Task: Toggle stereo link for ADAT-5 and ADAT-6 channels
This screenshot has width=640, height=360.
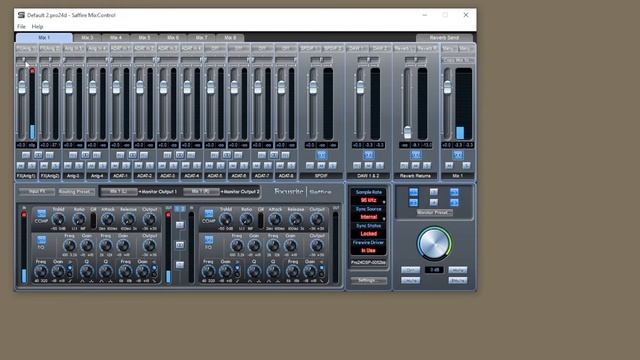Action: coord(227,155)
